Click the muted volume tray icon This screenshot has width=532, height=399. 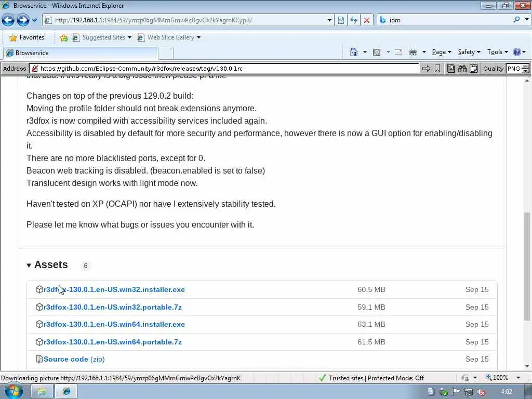pos(481,392)
